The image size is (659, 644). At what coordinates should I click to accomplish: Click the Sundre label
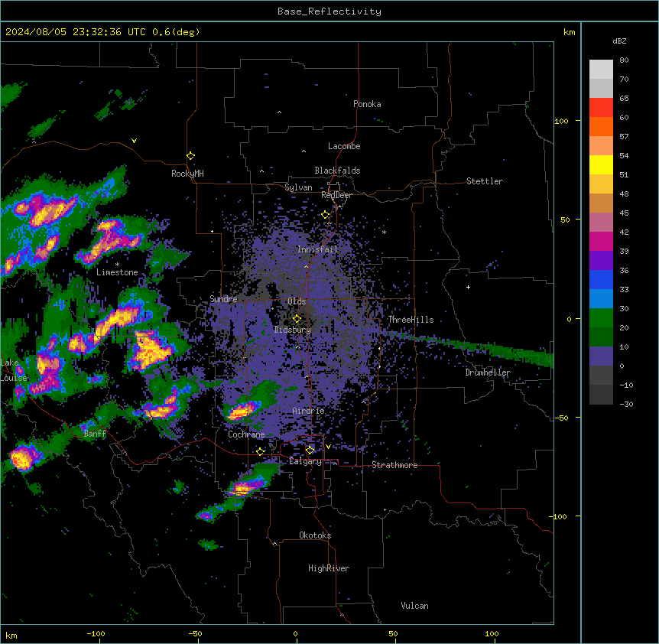223,299
